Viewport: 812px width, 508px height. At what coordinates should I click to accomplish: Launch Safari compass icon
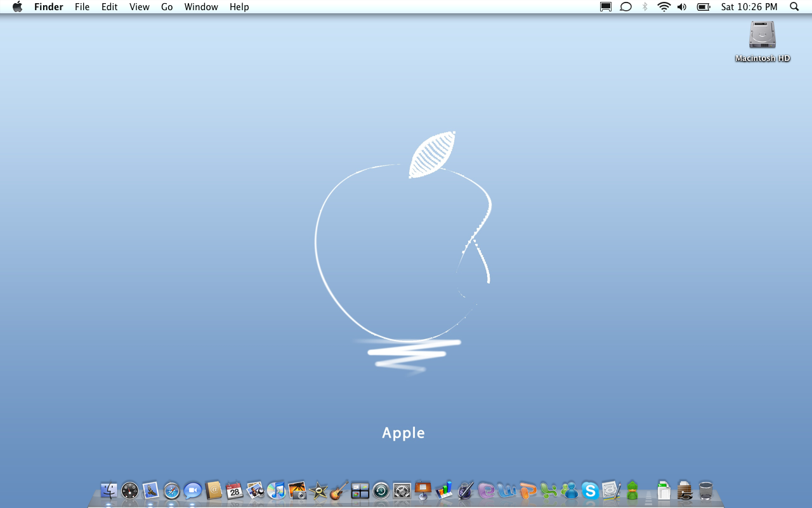pyautogui.click(x=172, y=490)
